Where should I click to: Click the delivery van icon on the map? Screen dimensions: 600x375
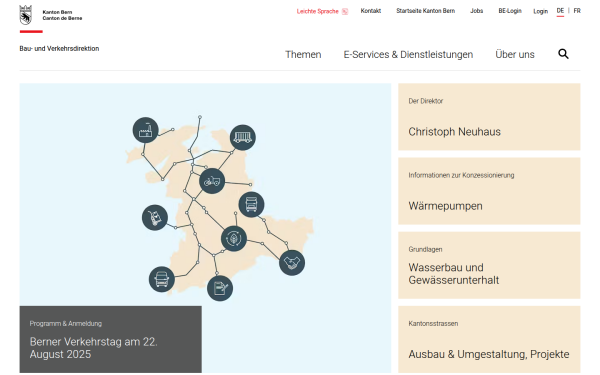pos(162,279)
